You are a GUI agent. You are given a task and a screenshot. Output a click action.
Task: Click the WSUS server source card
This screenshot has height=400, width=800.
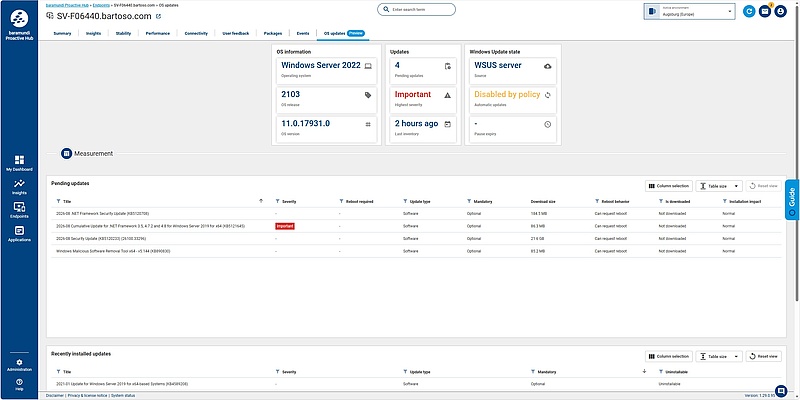tap(513, 71)
